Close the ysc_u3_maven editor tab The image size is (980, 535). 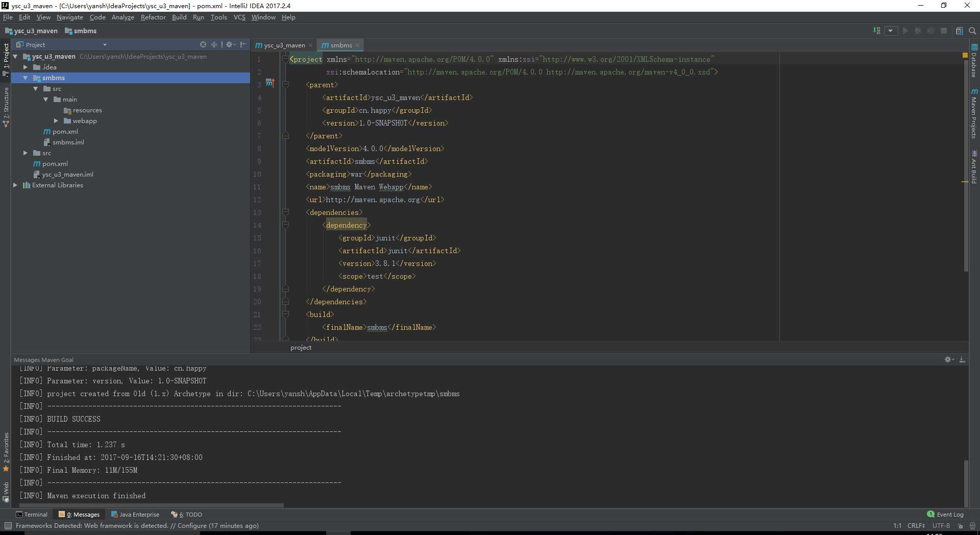coord(310,45)
